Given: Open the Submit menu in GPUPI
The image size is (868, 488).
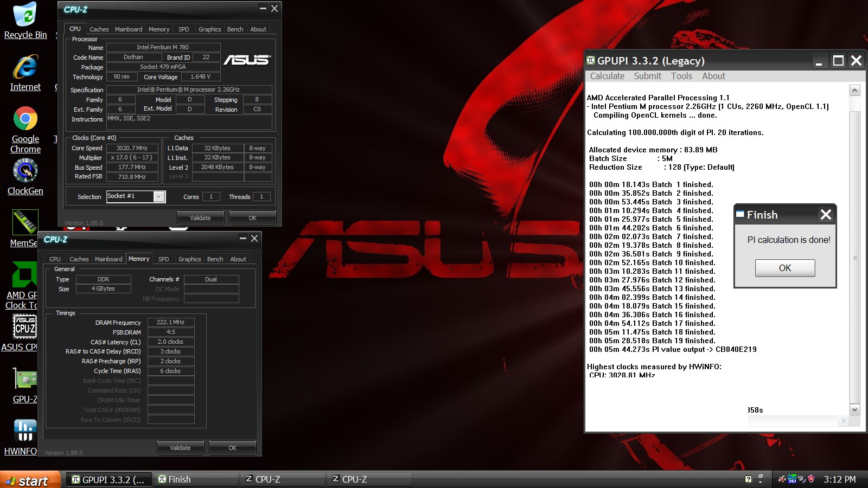Looking at the screenshot, I should pyautogui.click(x=648, y=76).
